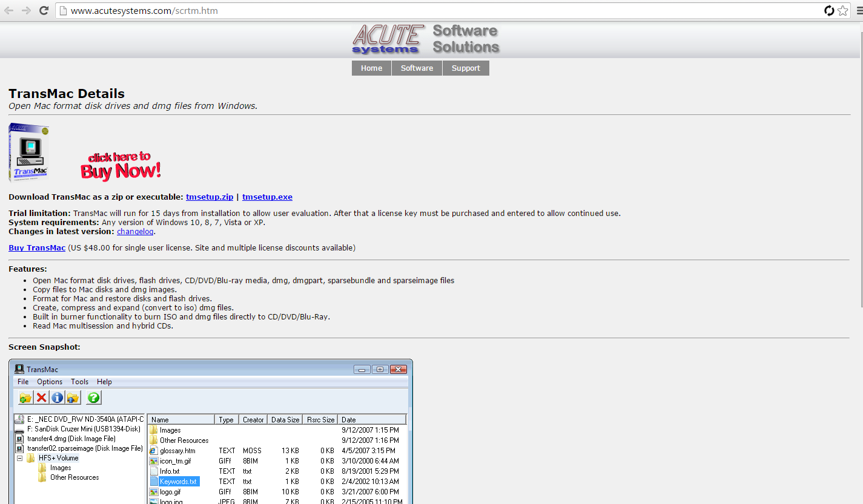Open the changelog link

tap(136, 231)
